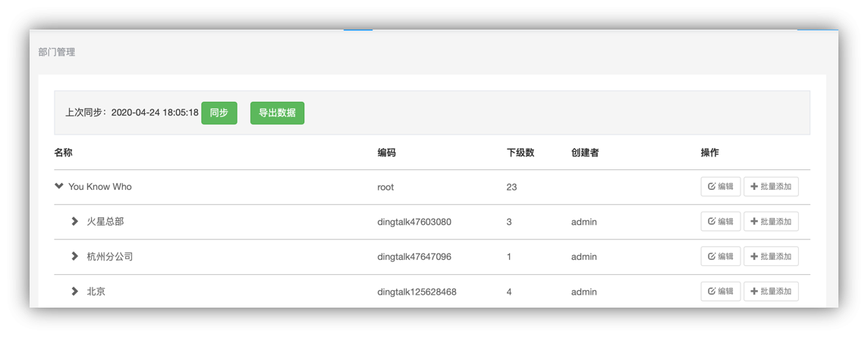Screen dimensions: 868x338
Task: Click the 部门管理 page title
Action: [x=56, y=52]
